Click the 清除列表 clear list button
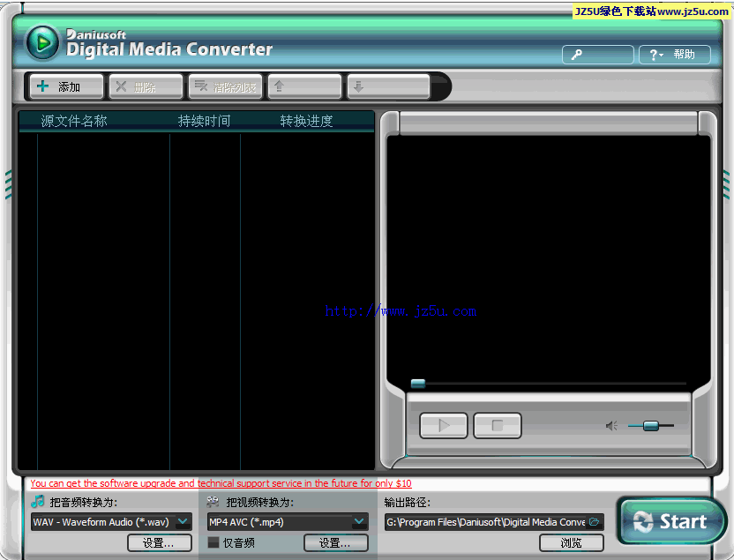Viewport: 734px width, 560px height. point(225,86)
